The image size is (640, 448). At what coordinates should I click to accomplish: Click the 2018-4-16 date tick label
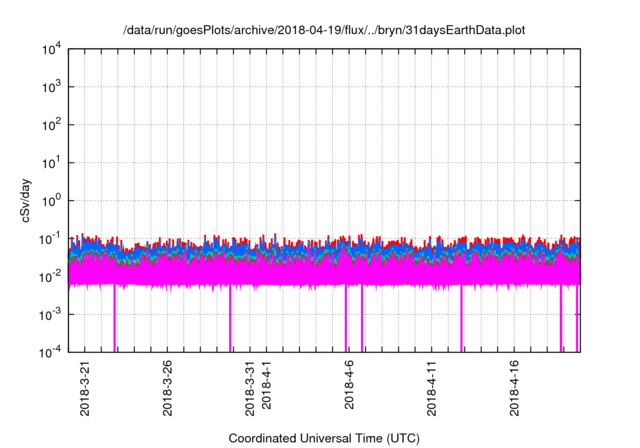[x=514, y=388]
